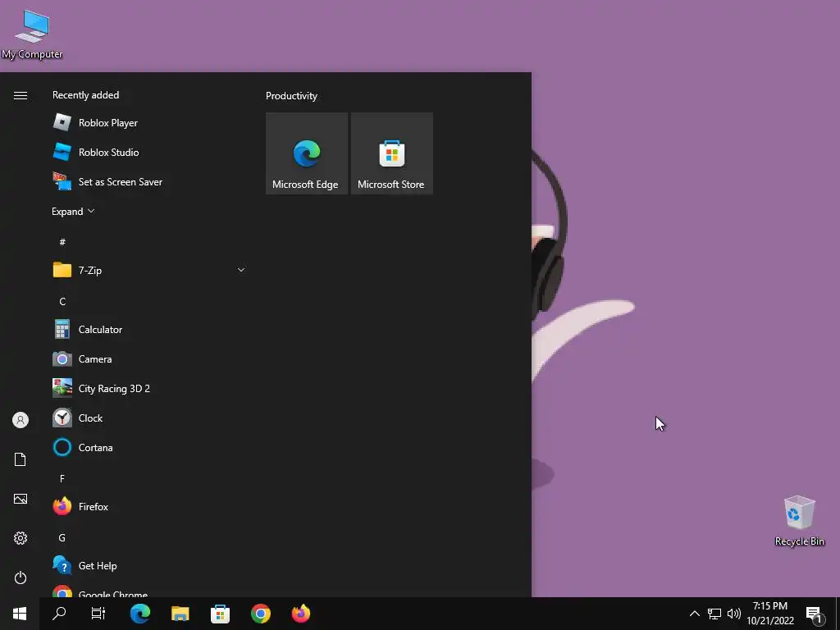This screenshot has width=840, height=630.
Task: Open Roblox Player from recently added
Action: (x=149, y=123)
